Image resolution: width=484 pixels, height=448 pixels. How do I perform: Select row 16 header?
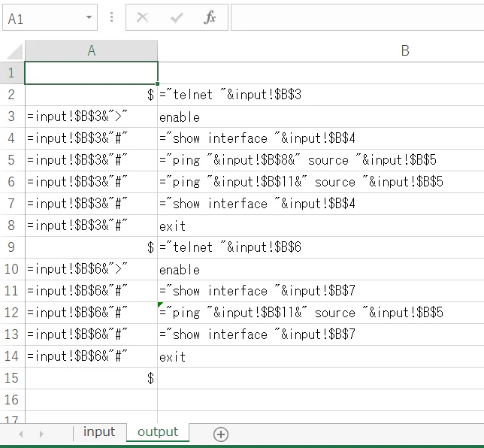(12, 400)
